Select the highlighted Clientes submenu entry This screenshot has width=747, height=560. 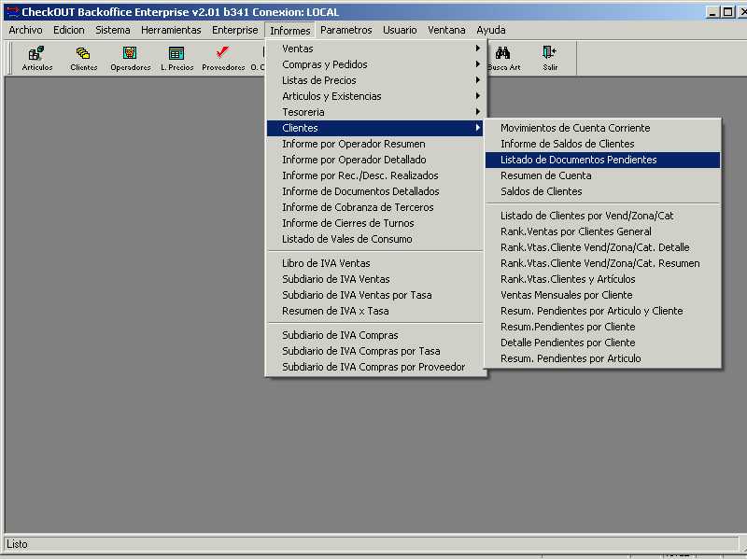tap(375, 128)
